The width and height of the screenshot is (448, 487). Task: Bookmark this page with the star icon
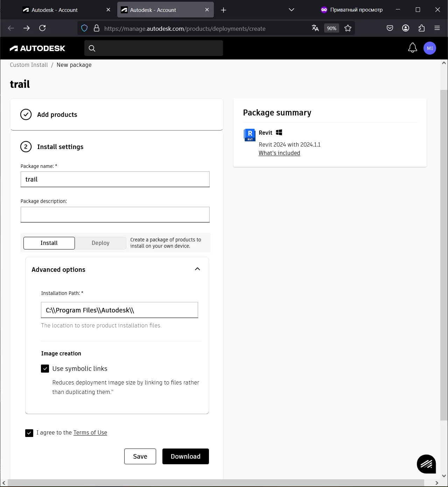click(348, 28)
